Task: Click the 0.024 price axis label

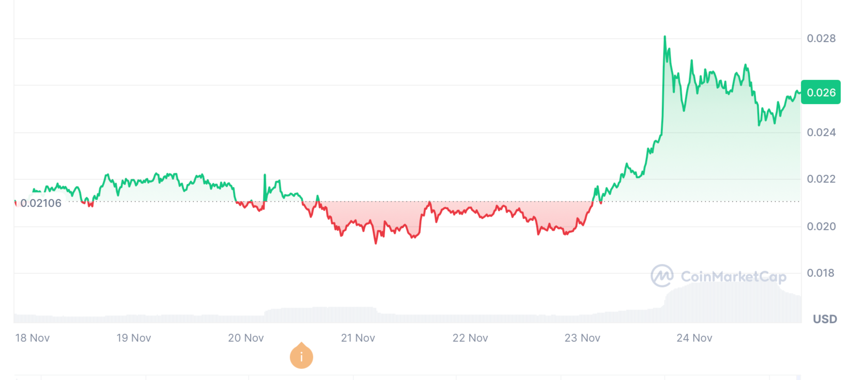Action: pyautogui.click(x=821, y=132)
